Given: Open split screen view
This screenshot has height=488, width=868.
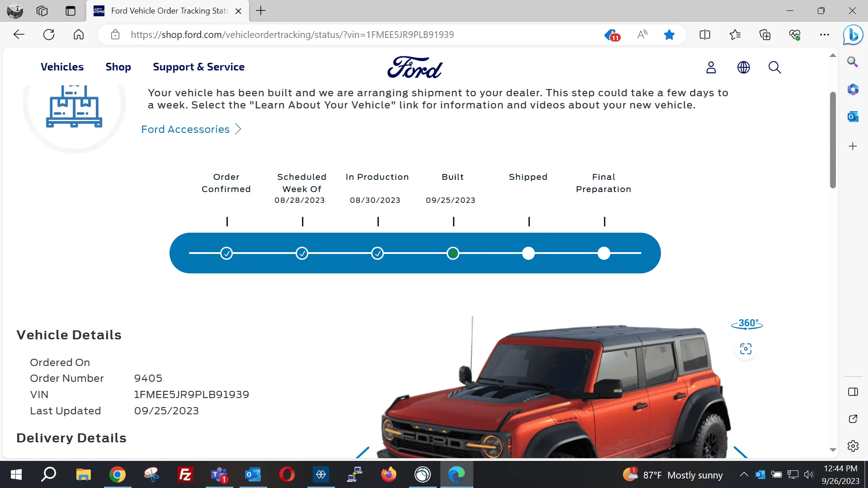Looking at the screenshot, I should (705, 35).
